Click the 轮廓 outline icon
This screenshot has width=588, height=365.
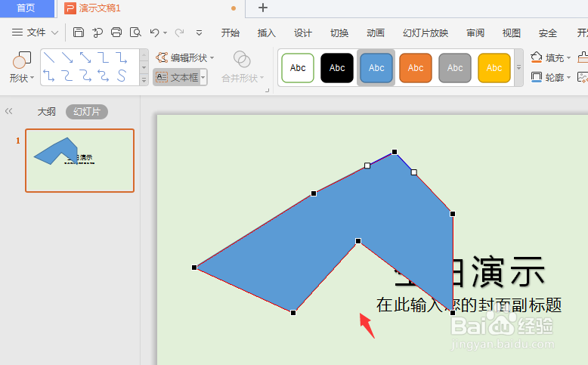tap(537, 77)
